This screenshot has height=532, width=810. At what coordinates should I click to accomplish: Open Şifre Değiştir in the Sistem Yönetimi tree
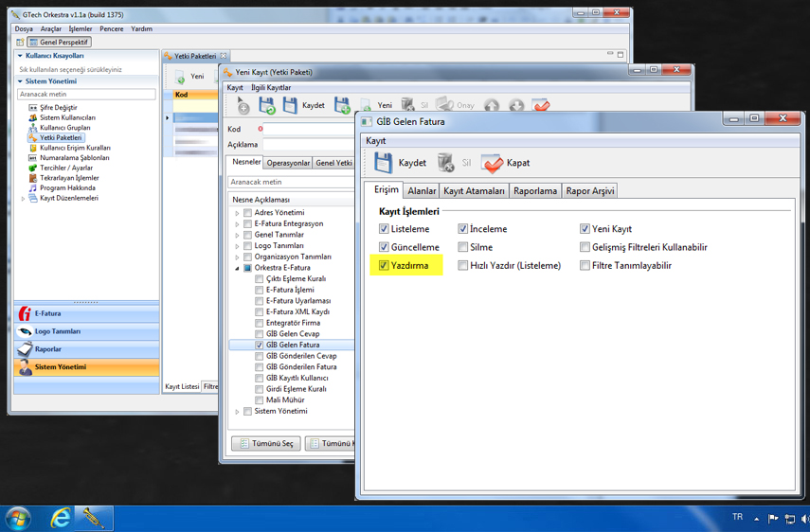(x=59, y=107)
